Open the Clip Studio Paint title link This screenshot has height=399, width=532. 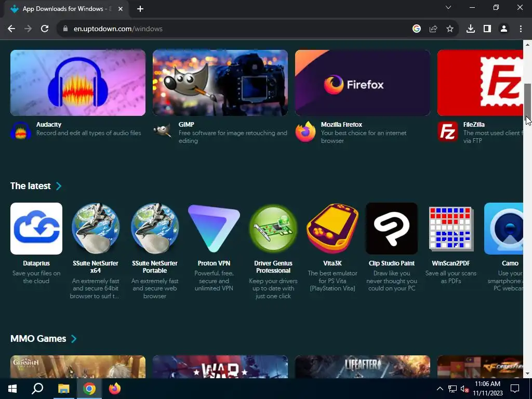[x=392, y=263]
